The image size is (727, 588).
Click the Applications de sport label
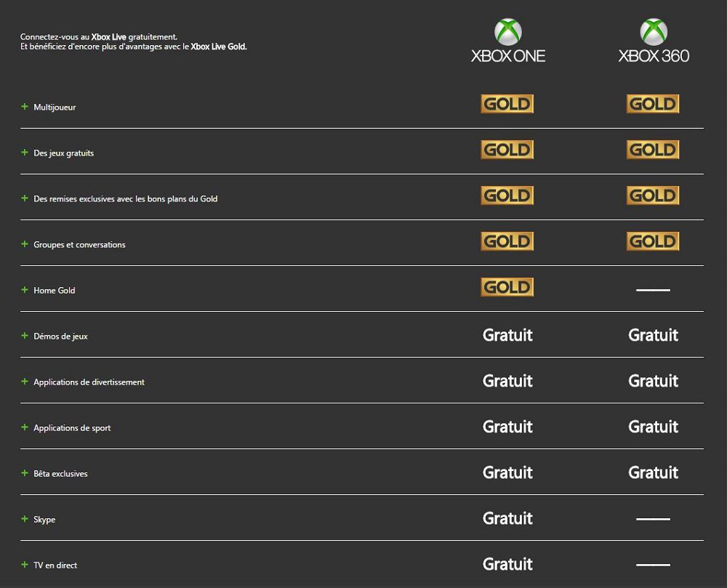(x=72, y=428)
